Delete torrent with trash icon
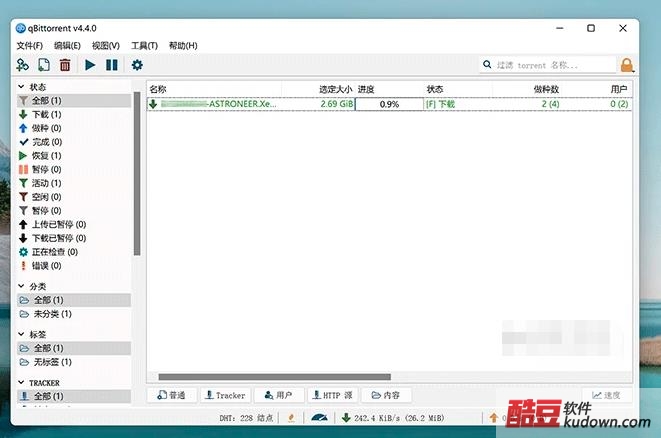The width and height of the screenshot is (661, 438). (x=65, y=65)
